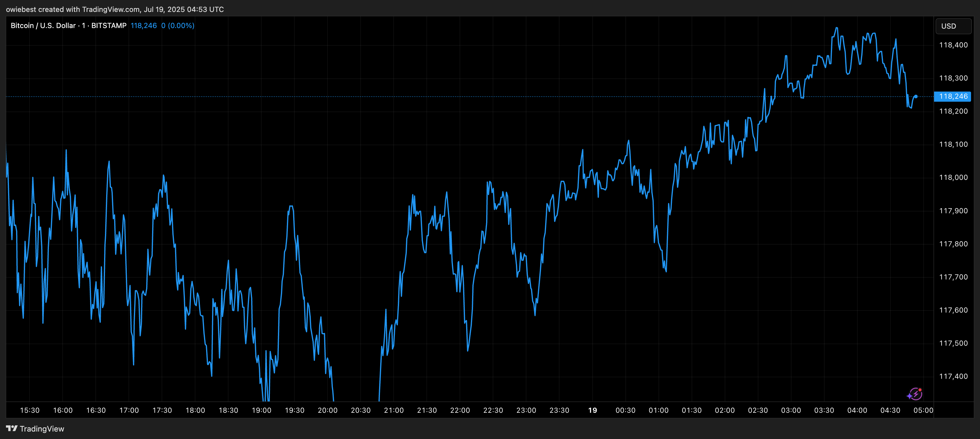
Task: Click the 117,400 price axis label
Action: click(x=953, y=376)
